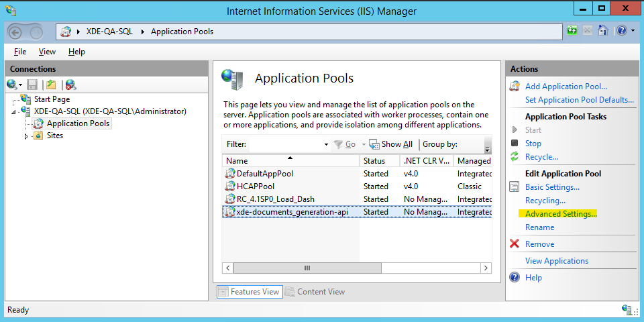The image size is (644, 322).
Task: Switch to the Features View tab
Action: pyautogui.click(x=250, y=292)
